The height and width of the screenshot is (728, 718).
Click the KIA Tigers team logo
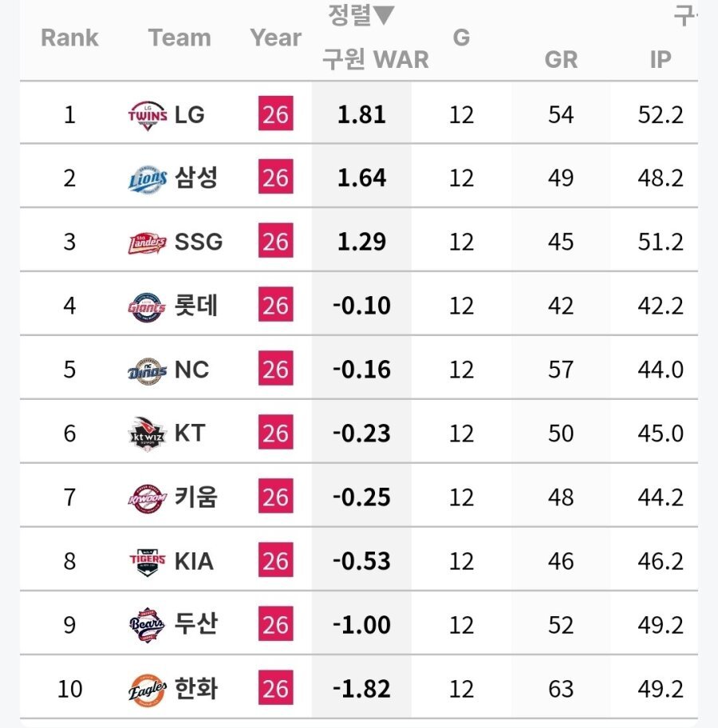pyautogui.click(x=148, y=561)
